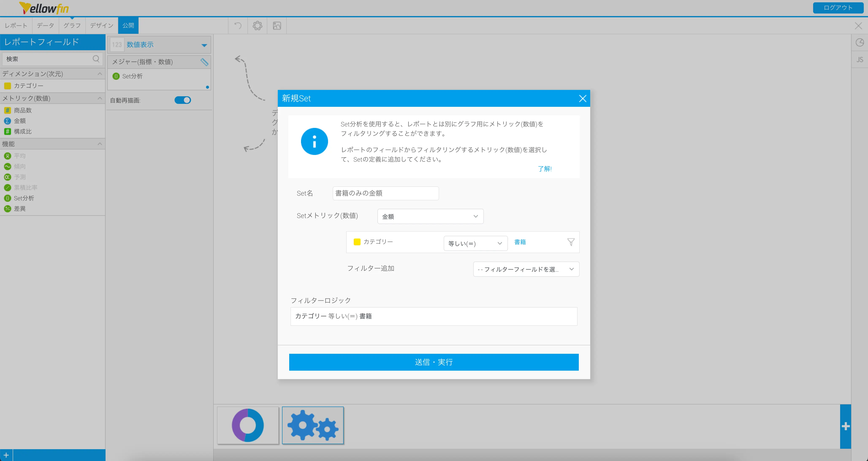Click the plus button to add a chart
Screen dimensions: 868x461
click(x=845, y=426)
